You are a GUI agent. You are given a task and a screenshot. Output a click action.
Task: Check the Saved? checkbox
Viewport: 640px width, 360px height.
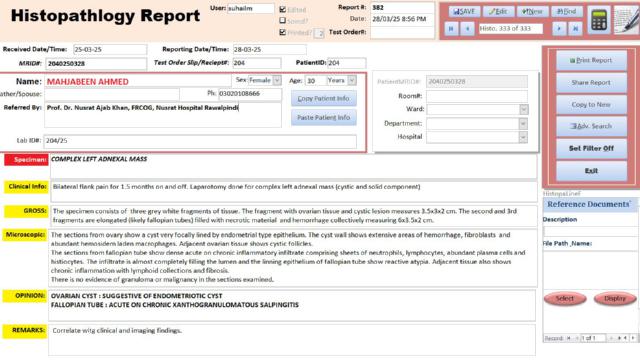pyautogui.click(x=282, y=20)
